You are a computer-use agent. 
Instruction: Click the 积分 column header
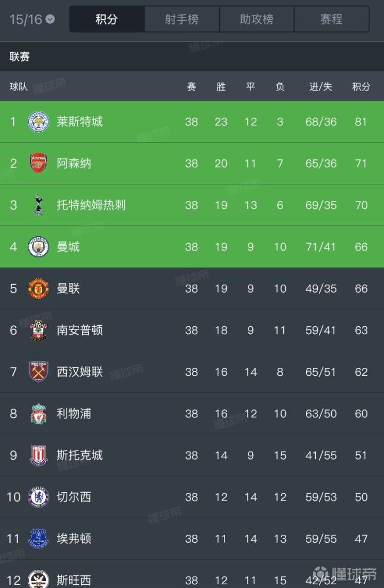(x=361, y=86)
